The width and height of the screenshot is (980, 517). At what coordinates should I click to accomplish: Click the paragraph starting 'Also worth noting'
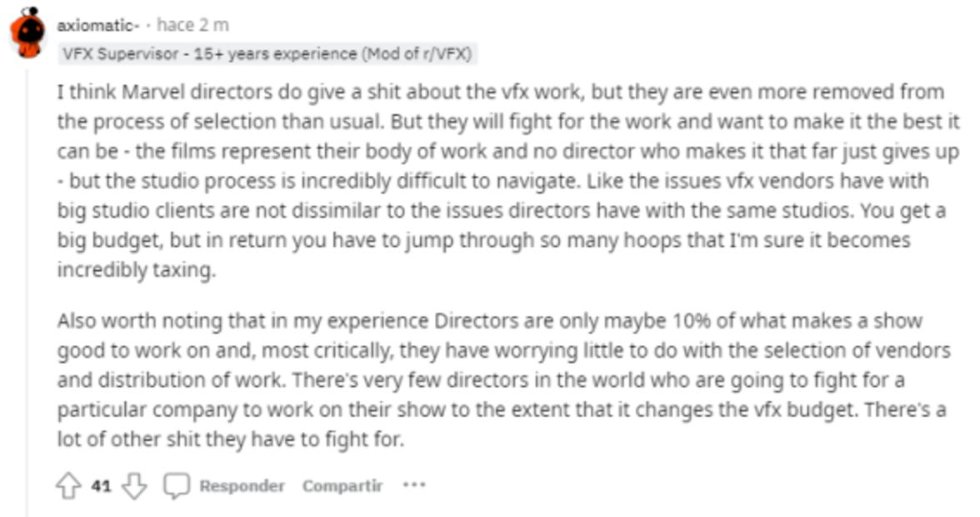(500, 380)
